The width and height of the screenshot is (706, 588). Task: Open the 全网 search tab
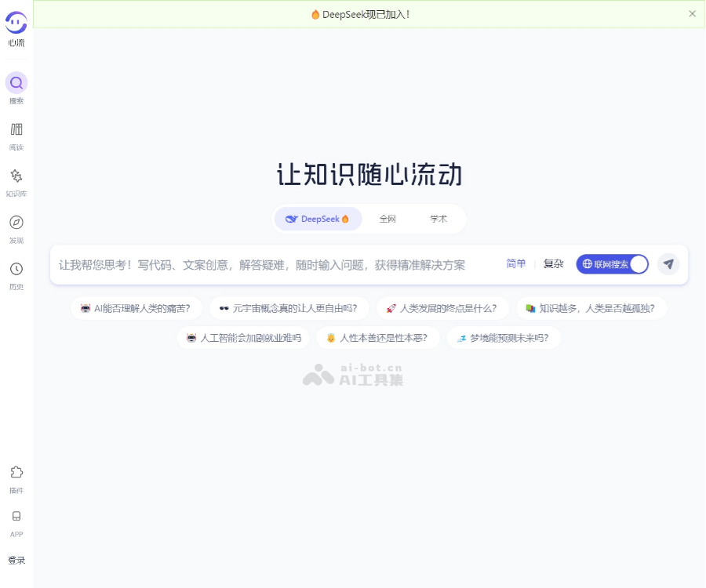tap(388, 219)
